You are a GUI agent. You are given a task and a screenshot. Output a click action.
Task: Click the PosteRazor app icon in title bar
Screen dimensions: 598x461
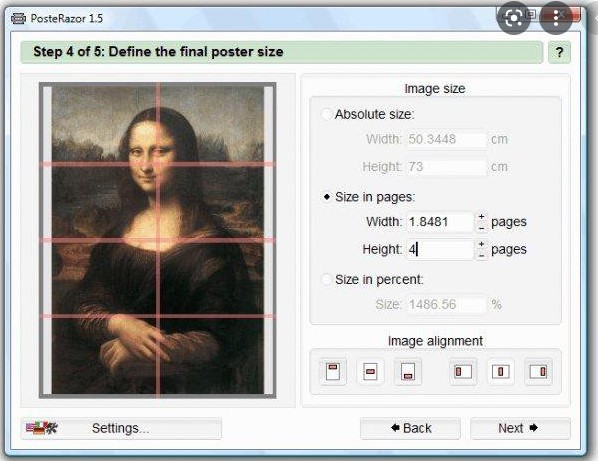[x=18, y=18]
